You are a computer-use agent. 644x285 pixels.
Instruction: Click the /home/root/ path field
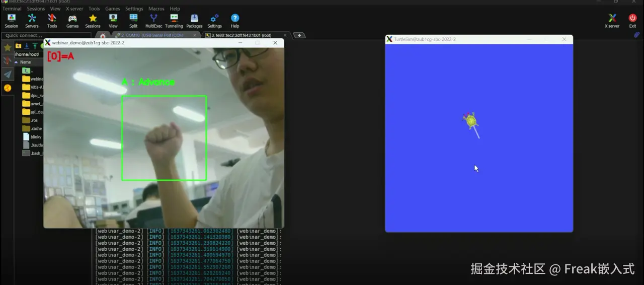[x=28, y=54]
